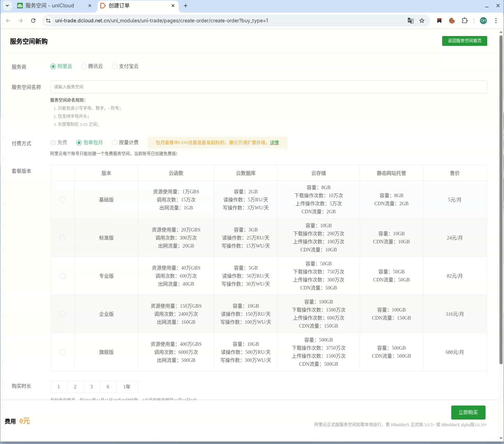Close the 创建订单 tab
Viewport: 504px width, 444px height.
[x=173, y=6]
